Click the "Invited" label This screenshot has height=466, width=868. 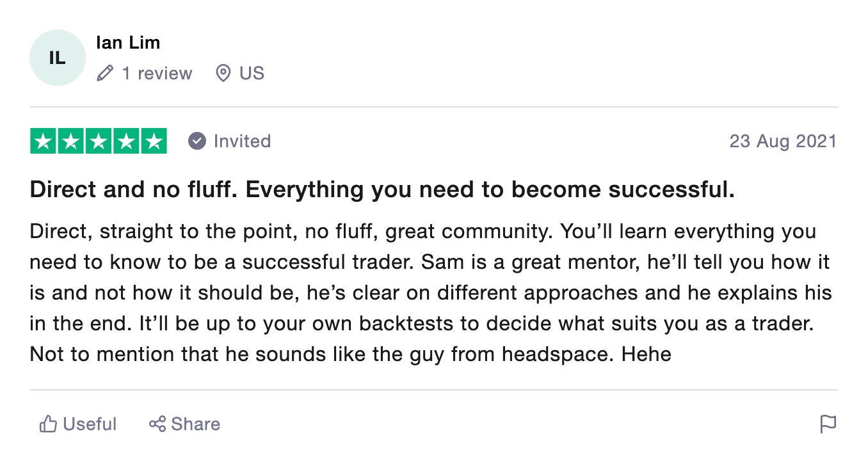coord(242,141)
